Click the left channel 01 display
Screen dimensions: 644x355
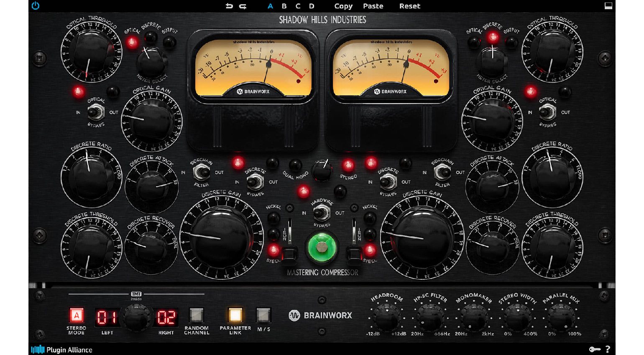(x=107, y=318)
